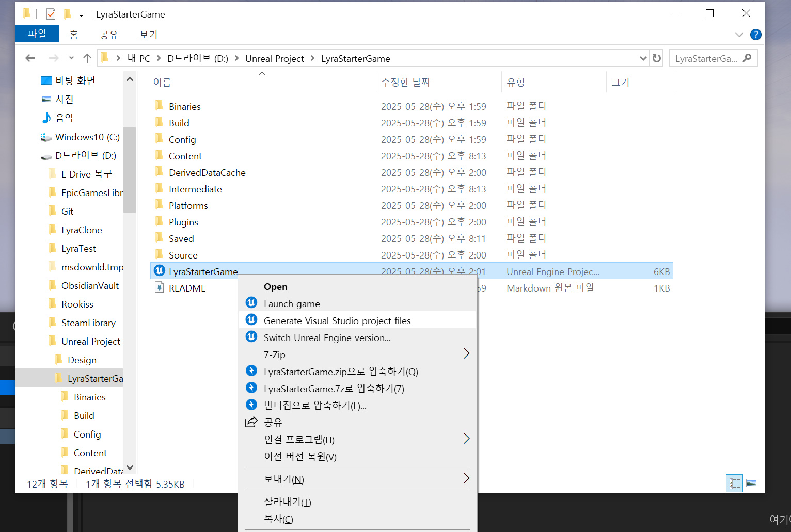
Task: Sort by 유형 column header
Action: (554, 82)
